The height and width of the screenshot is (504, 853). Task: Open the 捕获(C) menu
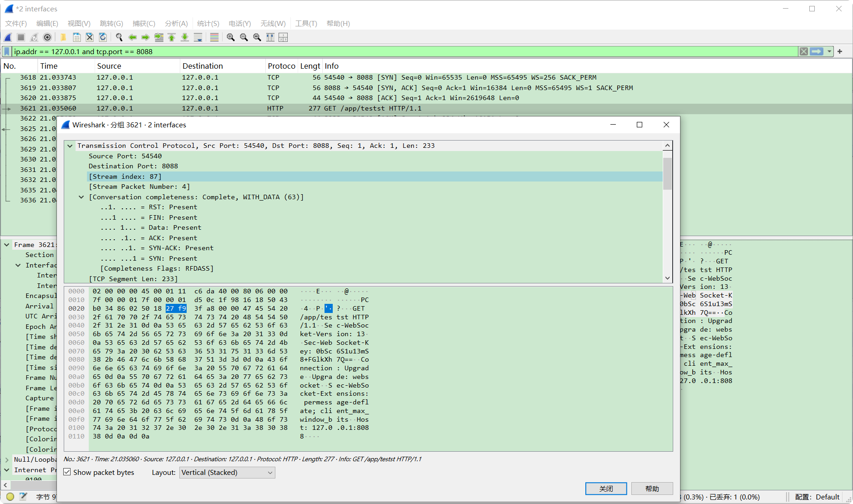point(144,23)
